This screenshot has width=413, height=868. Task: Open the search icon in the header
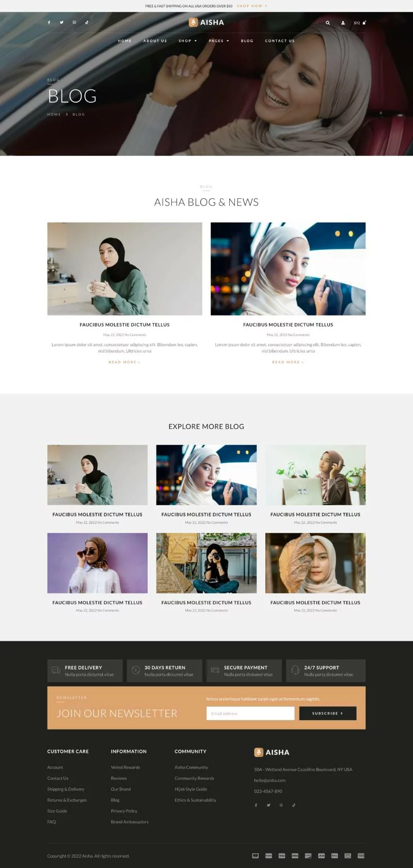[x=327, y=23]
